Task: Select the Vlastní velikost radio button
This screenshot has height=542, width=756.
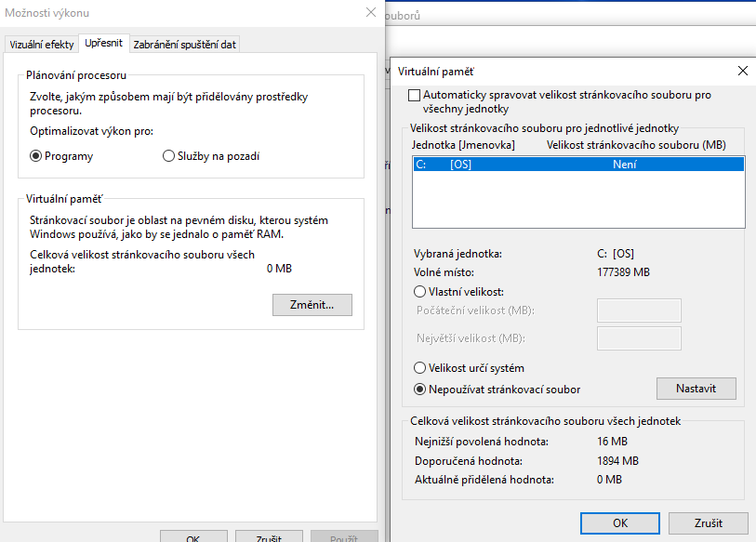Action: [420, 292]
